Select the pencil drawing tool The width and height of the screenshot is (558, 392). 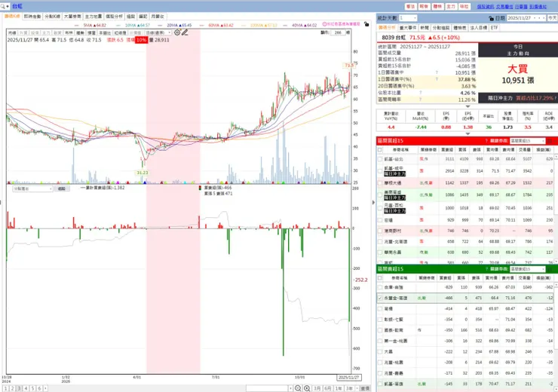coord(184,32)
